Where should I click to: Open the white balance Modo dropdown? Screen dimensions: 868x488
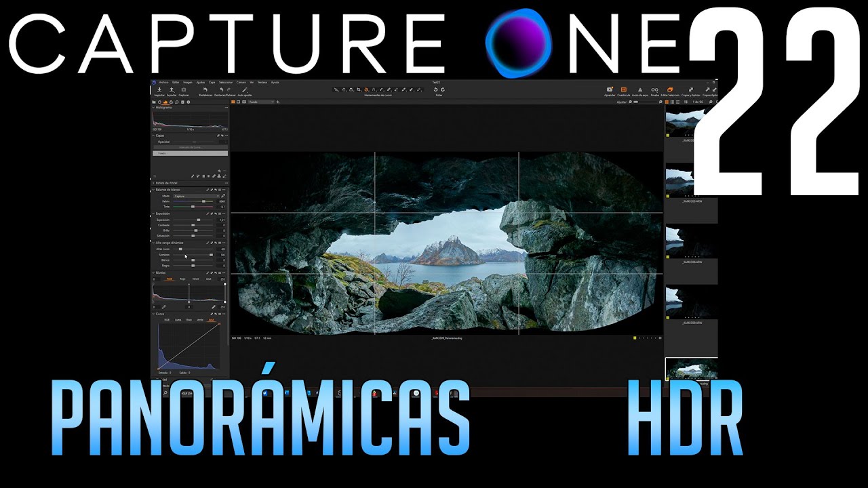197,196
